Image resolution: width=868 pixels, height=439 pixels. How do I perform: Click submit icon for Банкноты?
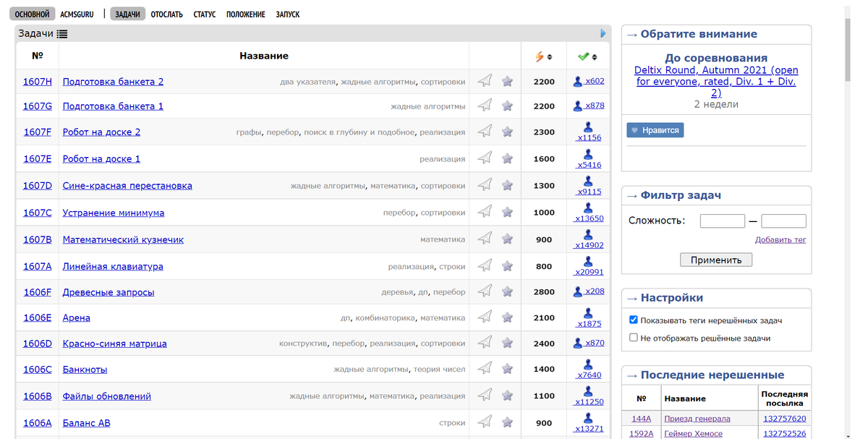click(485, 368)
